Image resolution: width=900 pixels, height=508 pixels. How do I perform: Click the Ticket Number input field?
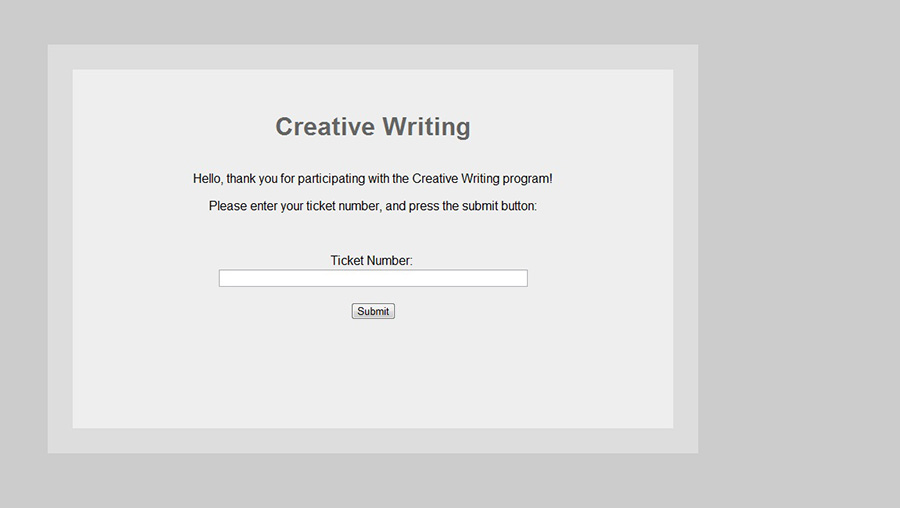[x=372, y=278]
